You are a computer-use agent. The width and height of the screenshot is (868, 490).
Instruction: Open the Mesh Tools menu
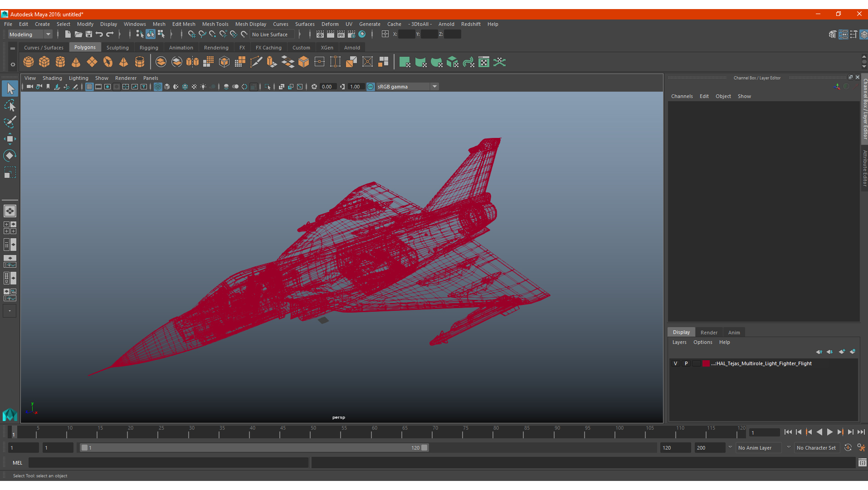215,24
